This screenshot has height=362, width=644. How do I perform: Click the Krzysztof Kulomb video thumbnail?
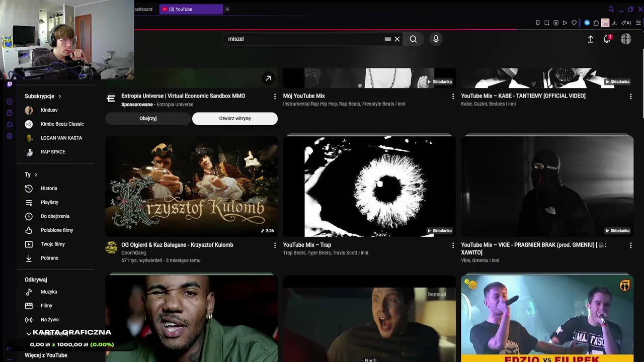[x=191, y=187]
